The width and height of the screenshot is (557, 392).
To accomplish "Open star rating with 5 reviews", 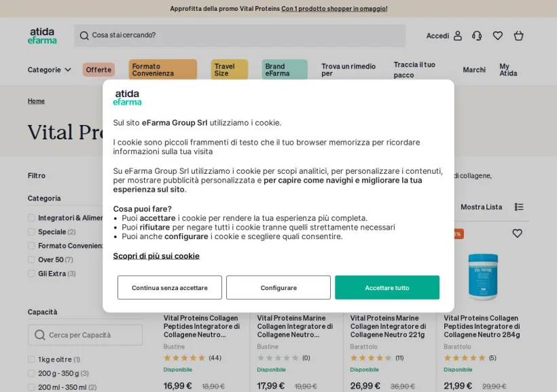I will pyautogui.click(x=465, y=358).
